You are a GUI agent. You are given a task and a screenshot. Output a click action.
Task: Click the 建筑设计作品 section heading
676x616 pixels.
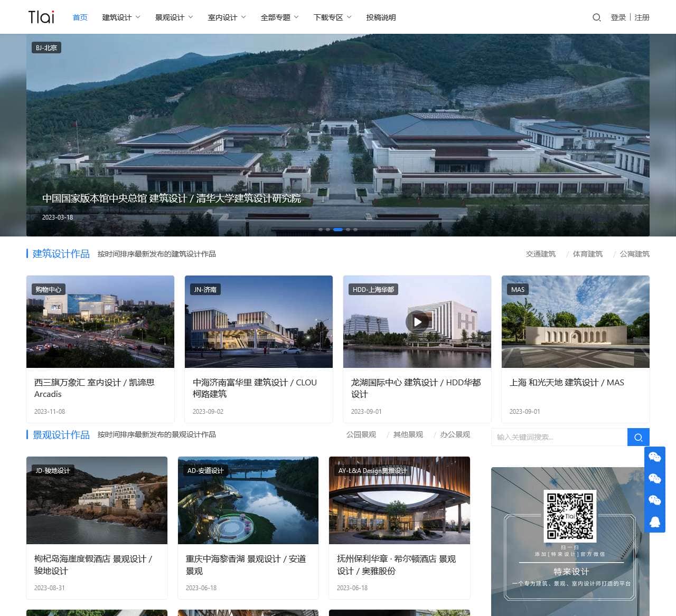[61, 254]
